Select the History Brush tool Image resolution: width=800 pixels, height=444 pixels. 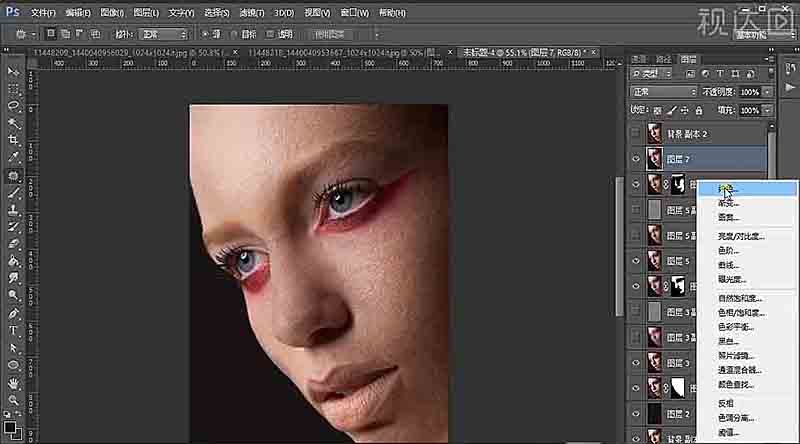[x=13, y=227]
